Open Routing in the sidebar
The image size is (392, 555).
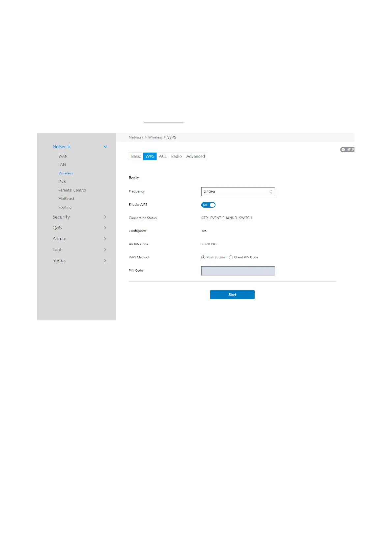coord(65,207)
